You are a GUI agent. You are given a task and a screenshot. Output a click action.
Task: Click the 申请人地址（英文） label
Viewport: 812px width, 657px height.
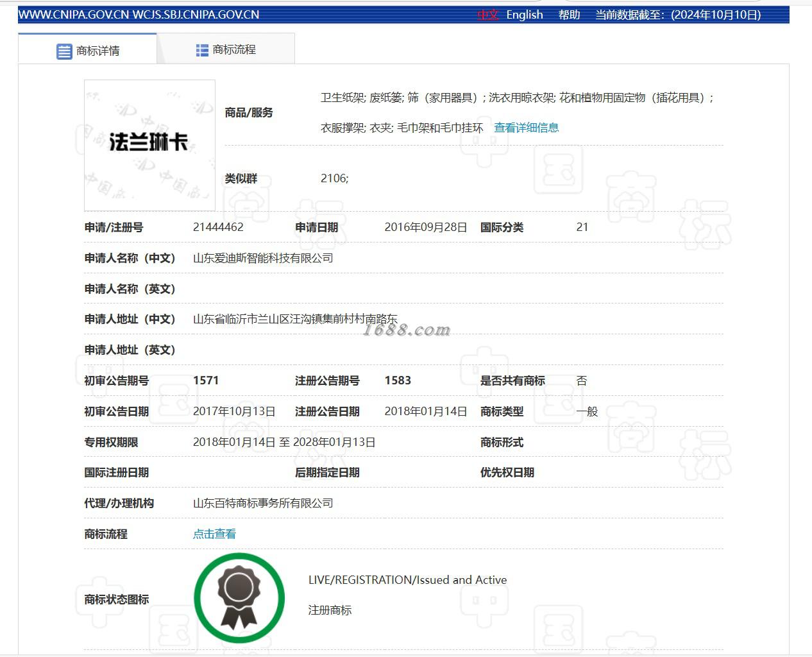click(x=130, y=350)
